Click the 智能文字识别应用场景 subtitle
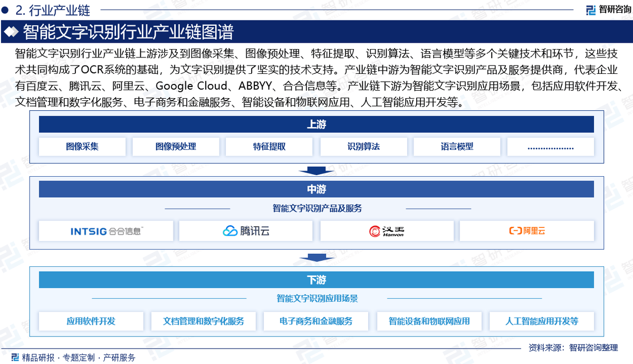Image resolution: width=633 pixels, height=364 pixels. [x=317, y=298]
